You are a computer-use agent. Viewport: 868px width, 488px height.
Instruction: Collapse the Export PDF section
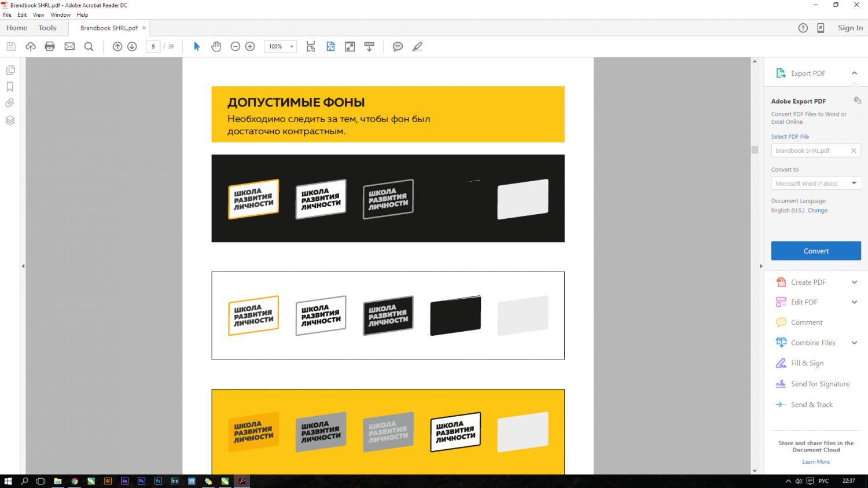[x=854, y=73]
